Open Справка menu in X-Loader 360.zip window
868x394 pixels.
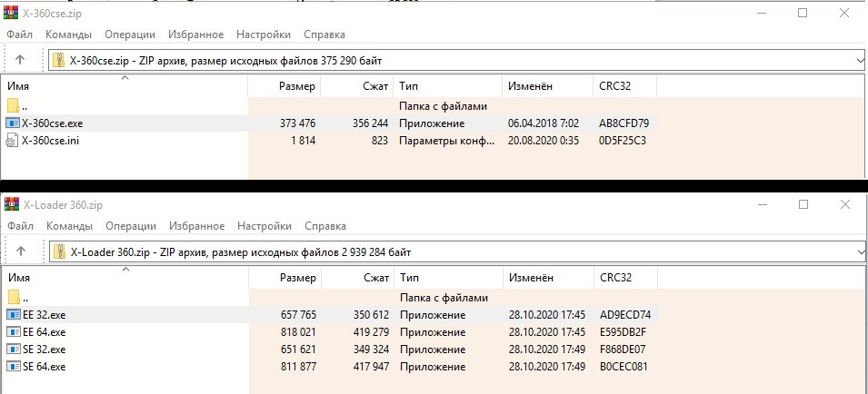(325, 226)
